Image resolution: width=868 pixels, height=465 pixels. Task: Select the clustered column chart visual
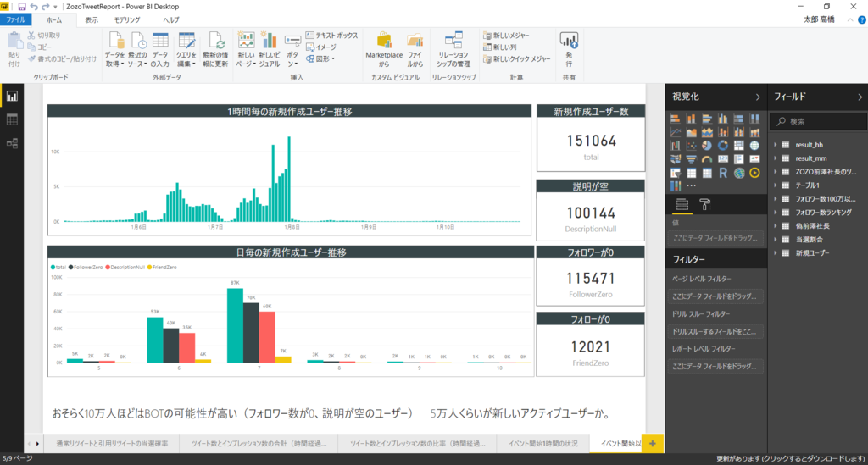point(723,119)
